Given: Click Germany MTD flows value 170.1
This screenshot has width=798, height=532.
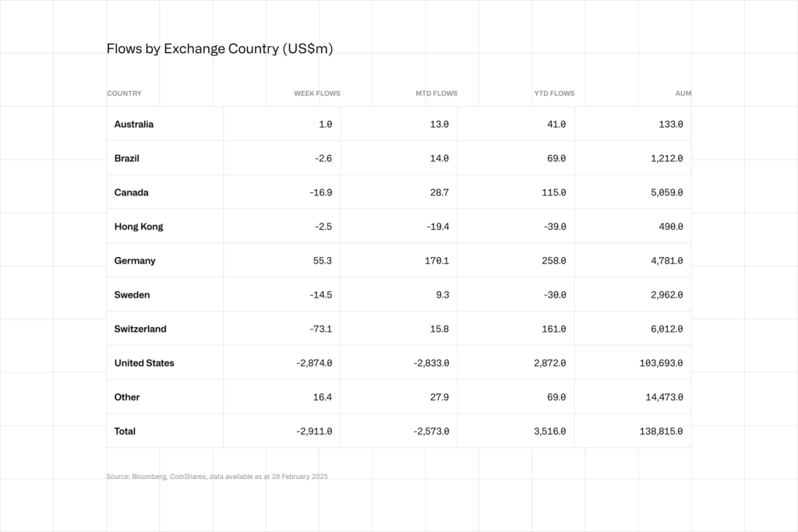Looking at the screenshot, I should pos(436,261).
